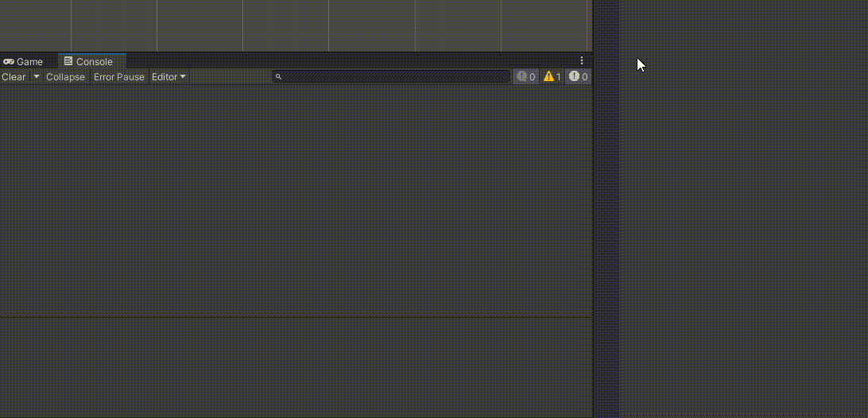
Task: Toggle Collapse in the console
Action: click(65, 77)
